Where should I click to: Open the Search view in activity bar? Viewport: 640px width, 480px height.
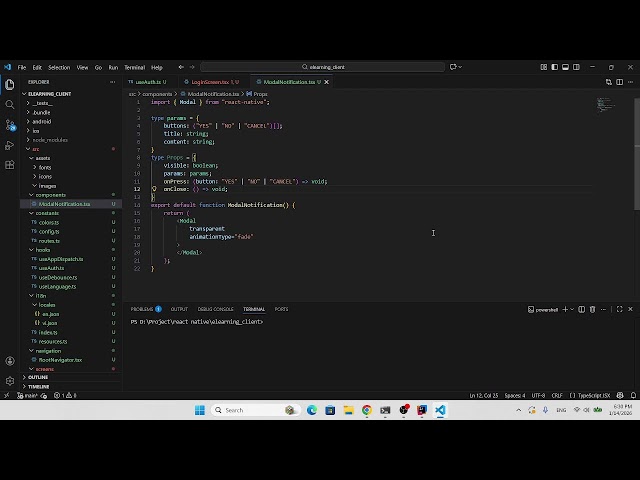[10, 104]
